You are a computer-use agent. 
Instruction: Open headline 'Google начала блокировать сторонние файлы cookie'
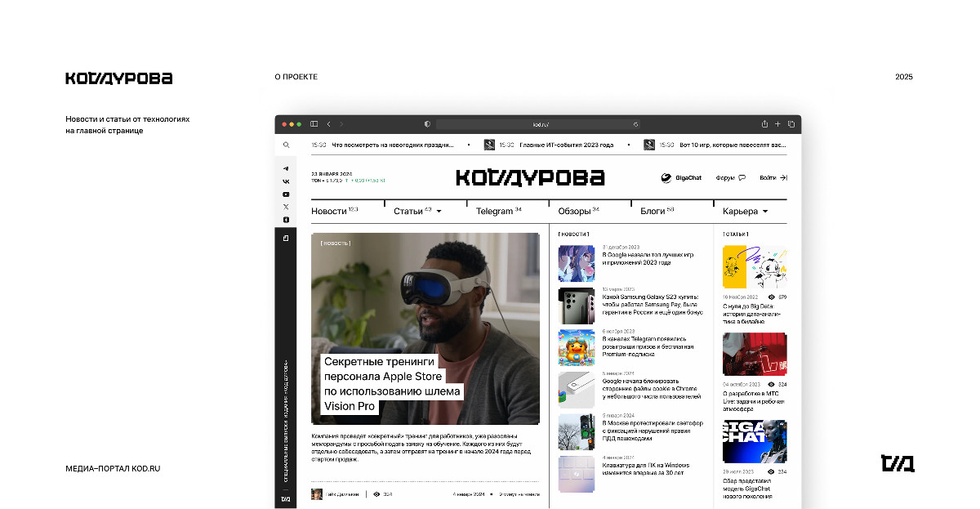click(x=652, y=388)
